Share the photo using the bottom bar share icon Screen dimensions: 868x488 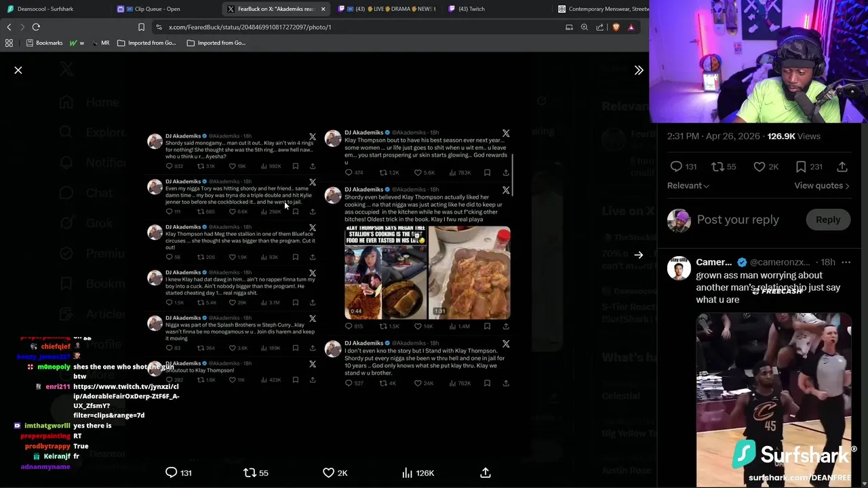pos(486,473)
